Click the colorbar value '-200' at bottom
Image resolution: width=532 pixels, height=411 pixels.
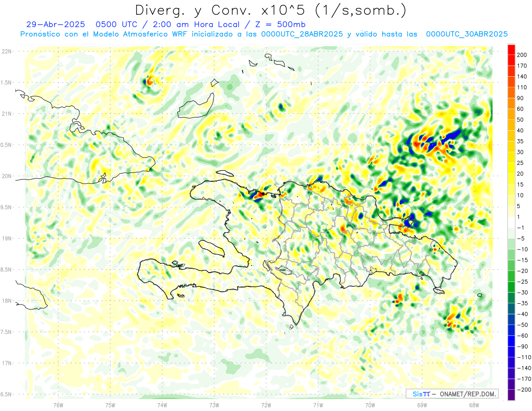[x=524, y=390]
